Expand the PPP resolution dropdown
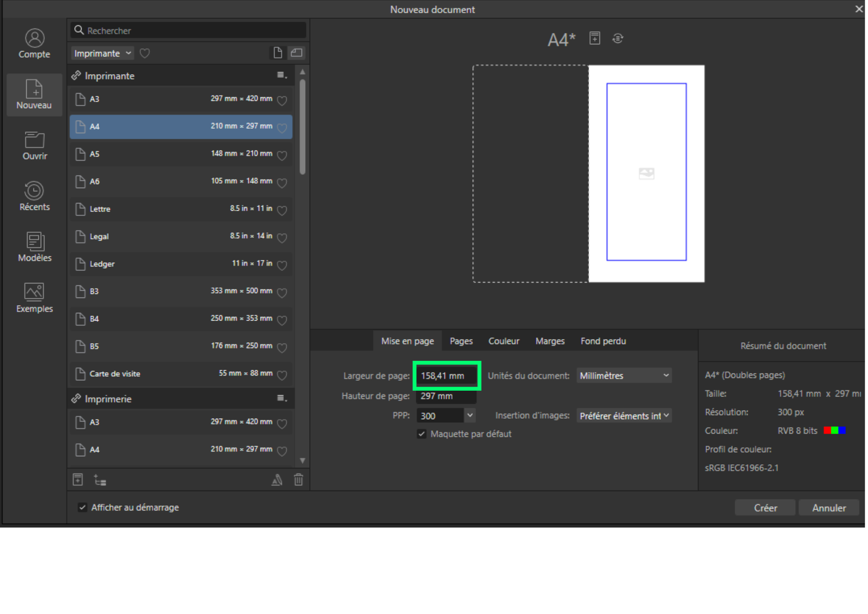The image size is (868, 614). [x=470, y=416]
